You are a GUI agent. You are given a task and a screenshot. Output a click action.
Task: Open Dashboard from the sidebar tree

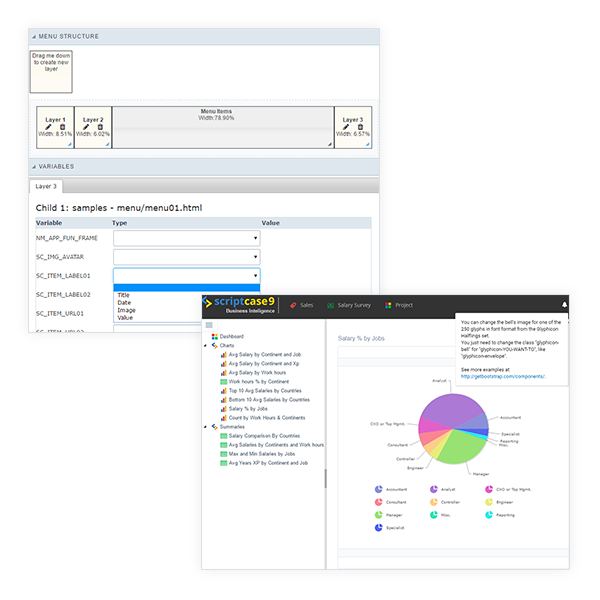pos(231,337)
